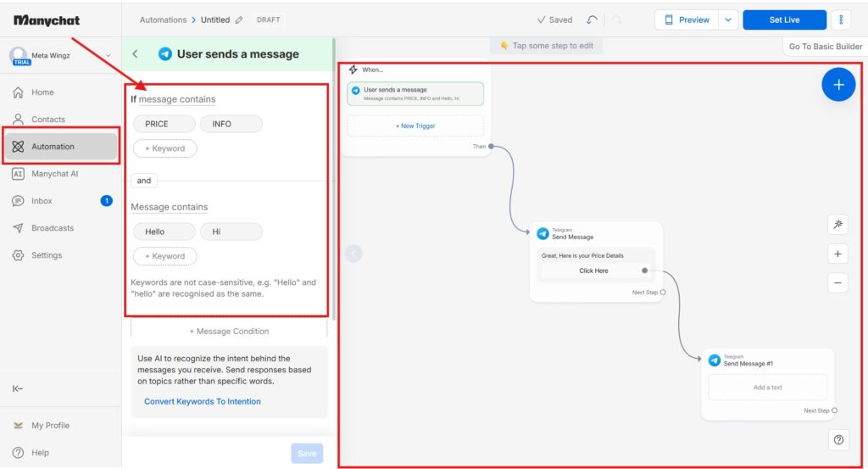Click 'Great, Here is your Price Details' text

[582, 256]
